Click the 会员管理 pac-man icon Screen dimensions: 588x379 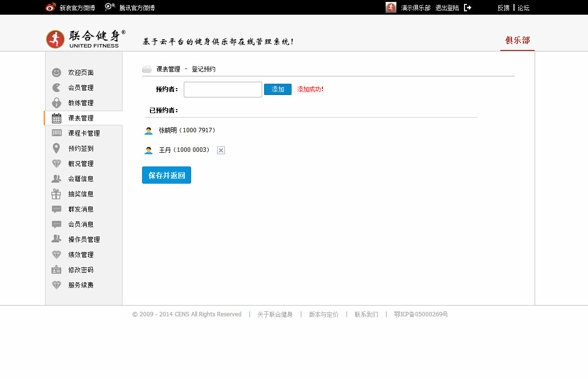[56, 88]
